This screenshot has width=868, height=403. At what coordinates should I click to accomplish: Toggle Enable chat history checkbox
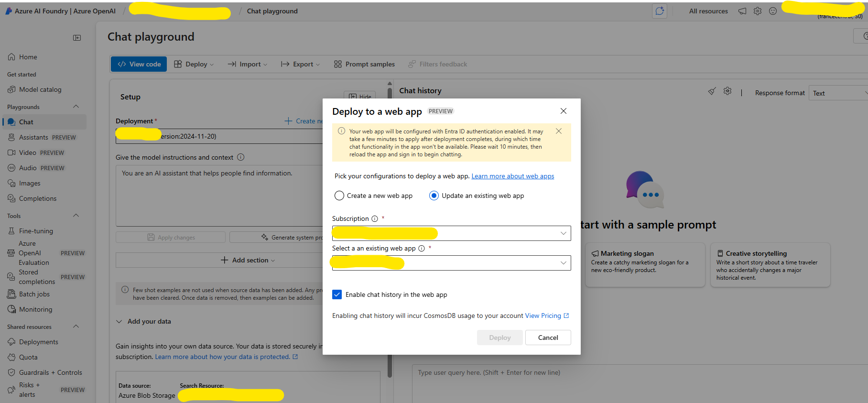click(x=337, y=294)
